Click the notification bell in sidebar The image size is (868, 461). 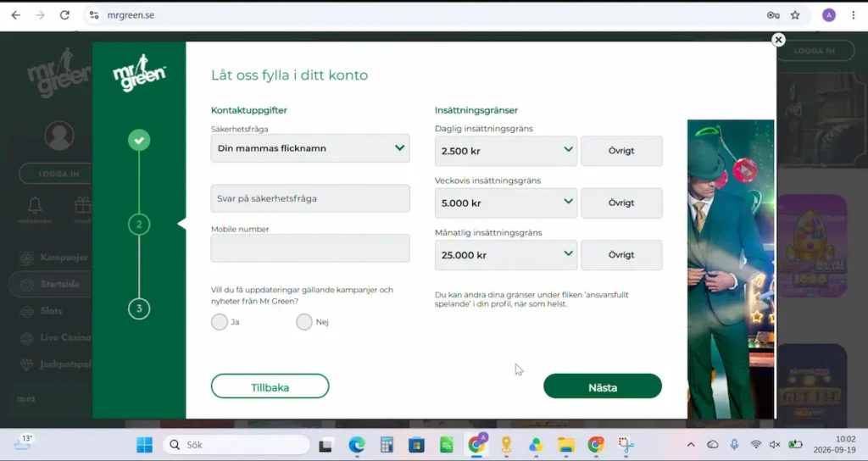pyautogui.click(x=35, y=206)
